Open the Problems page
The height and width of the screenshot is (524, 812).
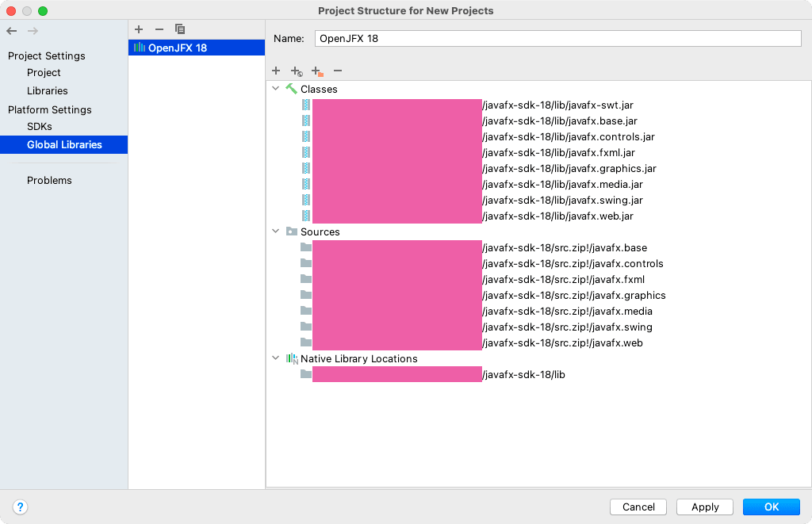click(49, 180)
